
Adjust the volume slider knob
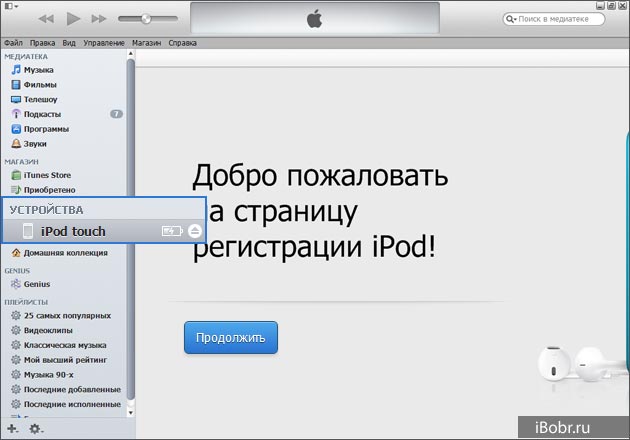coord(146,18)
